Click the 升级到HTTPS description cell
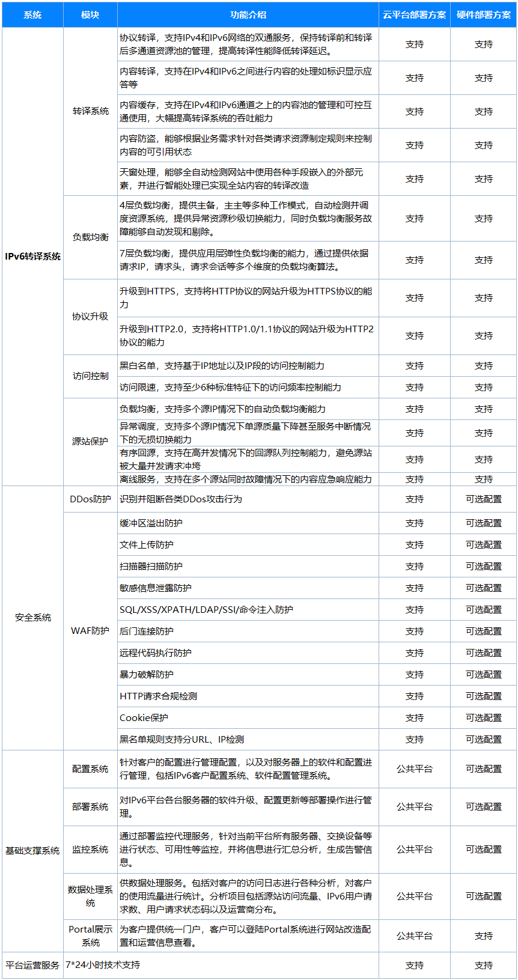This screenshot has height=980, width=518. (248, 298)
